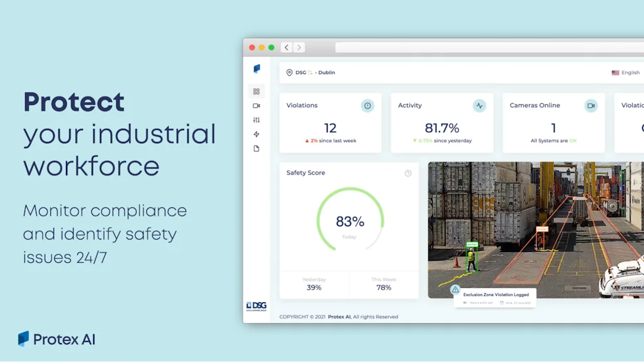Click the Cameras Online value 1
Image resolution: width=644 pixels, height=362 pixels.
553,128
